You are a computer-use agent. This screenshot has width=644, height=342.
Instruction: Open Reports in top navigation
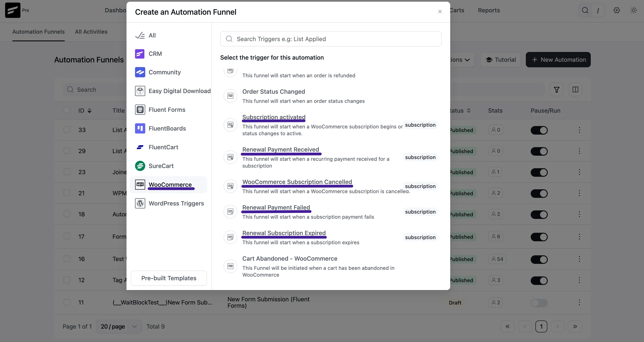coord(489,10)
